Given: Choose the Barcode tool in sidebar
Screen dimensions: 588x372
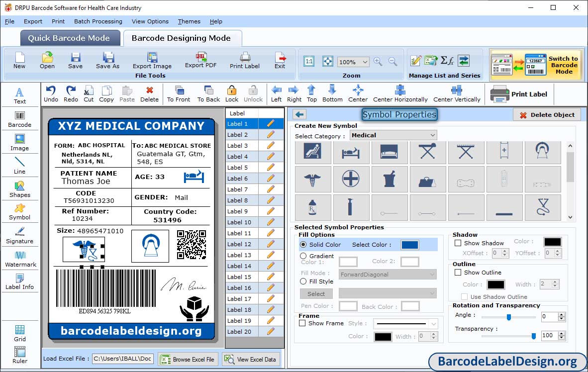Looking at the screenshot, I should [x=20, y=119].
